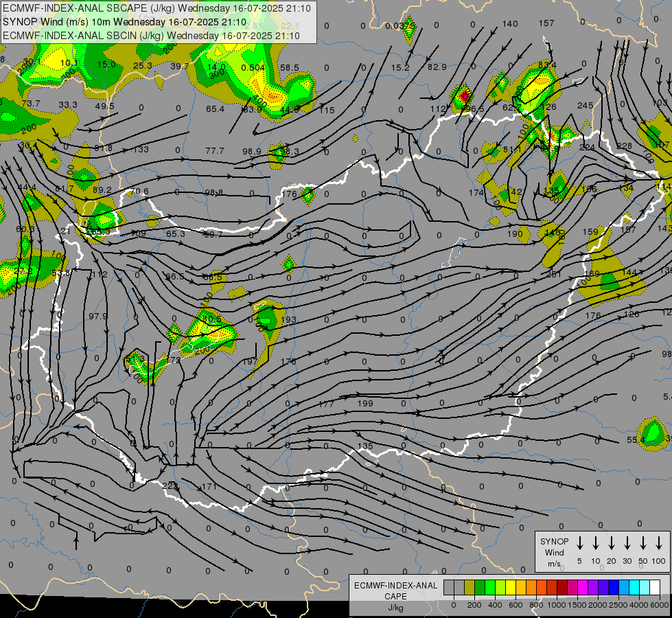Click the map value 58.5
This screenshot has height=618, width=672.
289,68
